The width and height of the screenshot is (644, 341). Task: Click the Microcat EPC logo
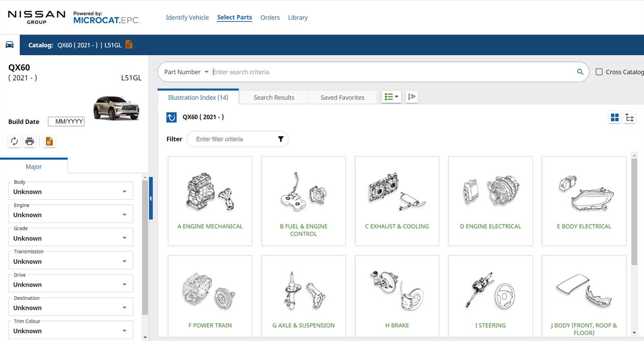(x=107, y=18)
